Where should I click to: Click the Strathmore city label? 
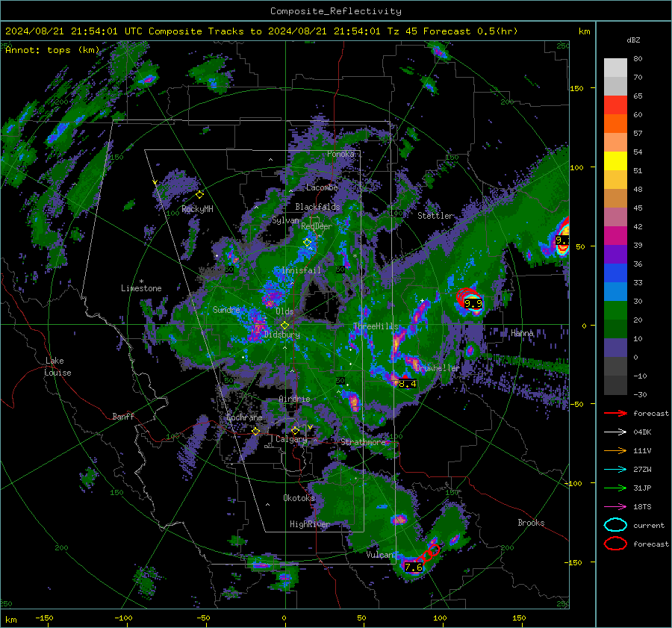pyautogui.click(x=363, y=442)
